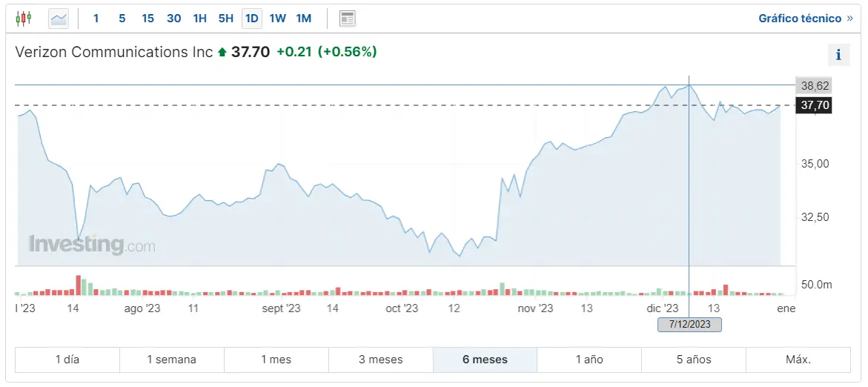Switch to the area chart icon
This screenshot has height=387, width=868.
tap(59, 18)
